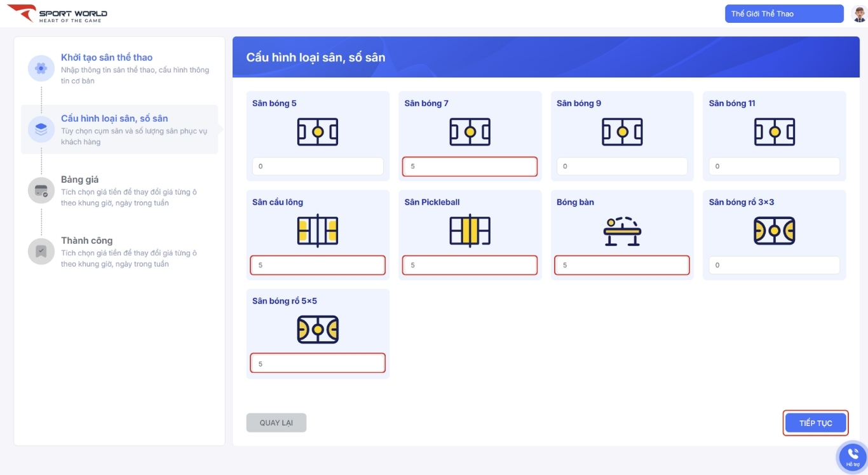Click the Sân Pickleball court icon
The height and width of the screenshot is (475, 868).
[470, 231]
